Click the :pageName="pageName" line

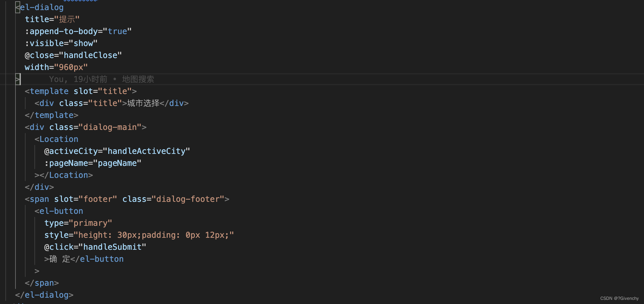tap(93, 163)
